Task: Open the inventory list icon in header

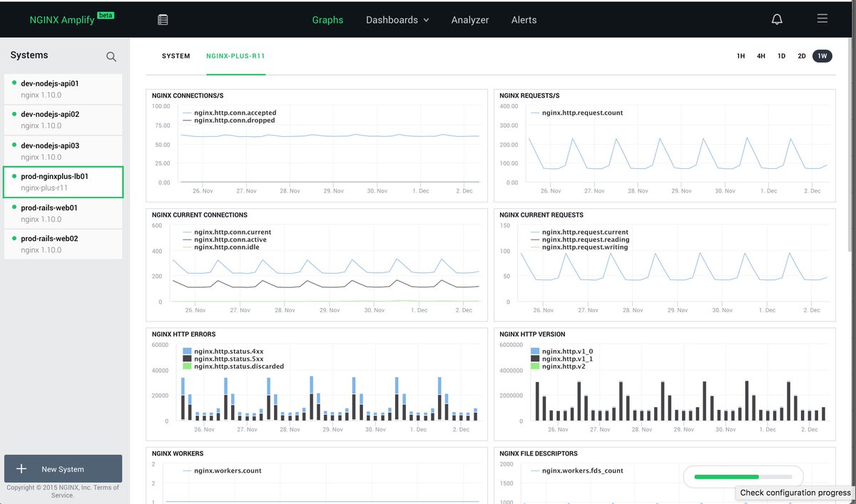Action: pos(163,20)
